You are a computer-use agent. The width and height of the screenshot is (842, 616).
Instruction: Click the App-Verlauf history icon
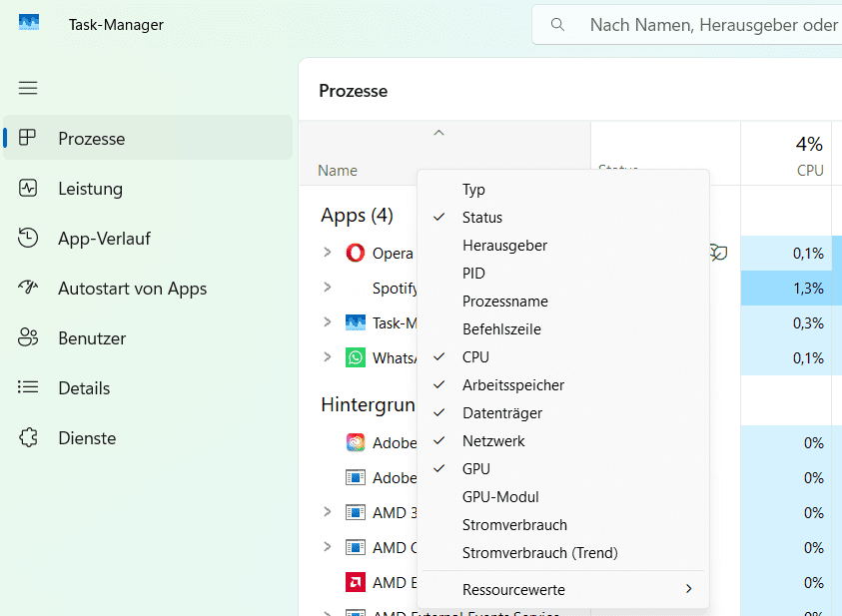pyautogui.click(x=27, y=238)
